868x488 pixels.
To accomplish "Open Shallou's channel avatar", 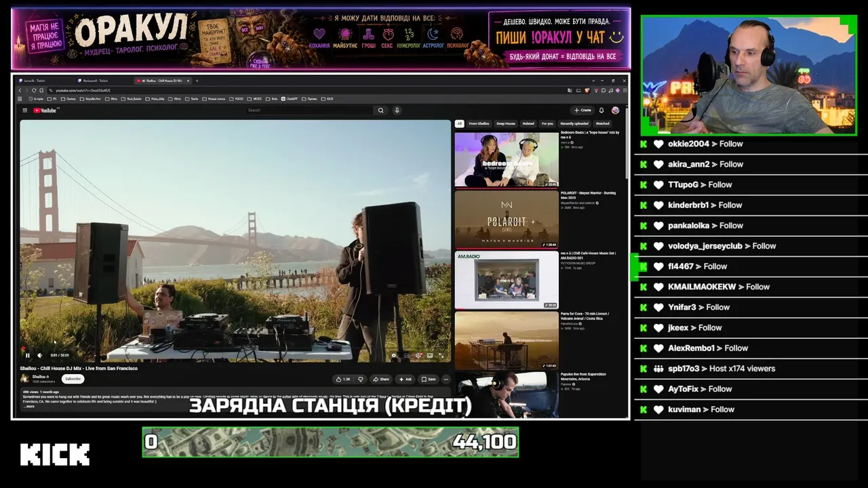I will 25,378.
